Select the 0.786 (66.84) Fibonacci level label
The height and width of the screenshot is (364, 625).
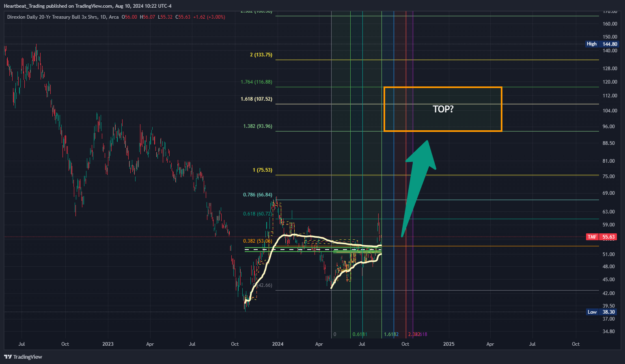pyautogui.click(x=258, y=195)
